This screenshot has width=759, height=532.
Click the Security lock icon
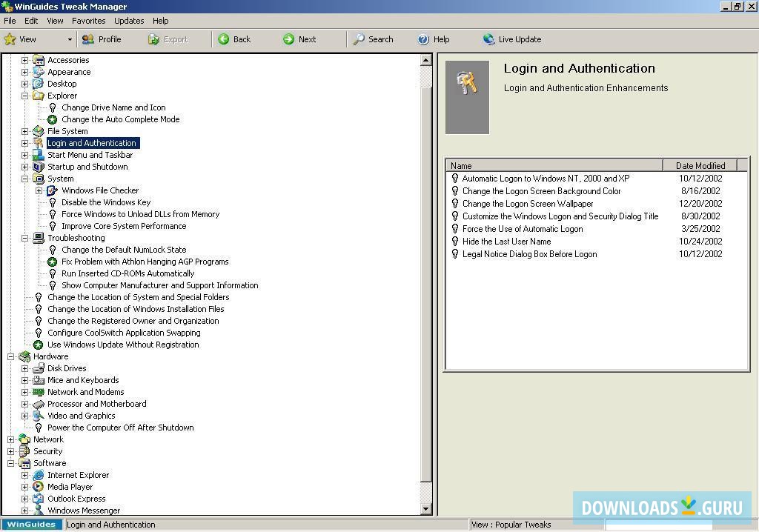[24, 452]
